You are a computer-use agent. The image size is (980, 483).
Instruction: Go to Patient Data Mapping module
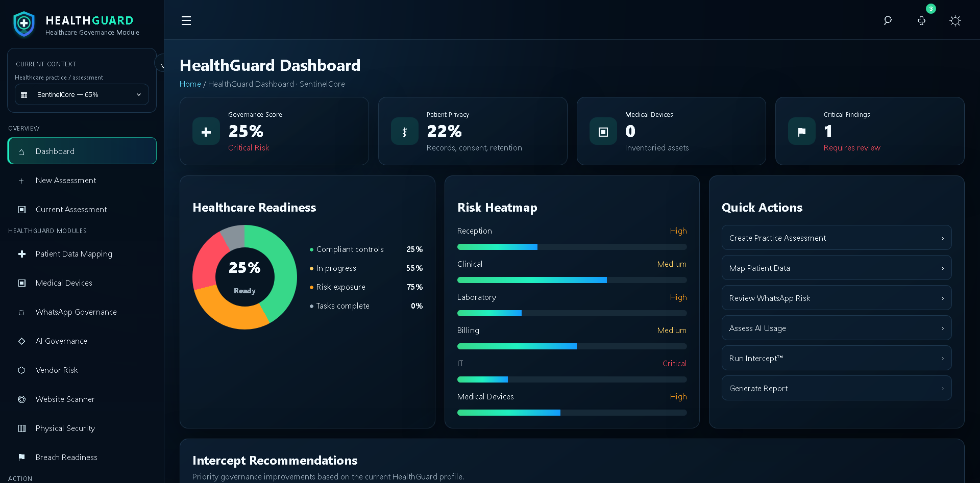point(82,254)
